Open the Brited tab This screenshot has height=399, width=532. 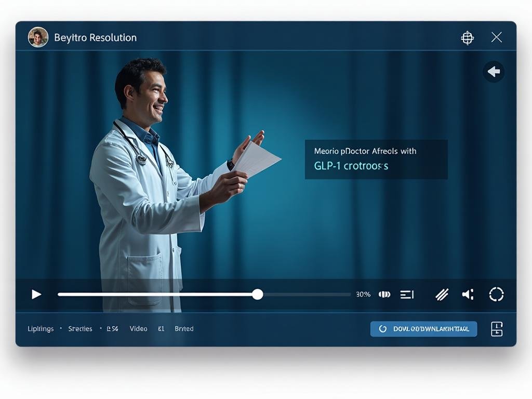click(x=184, y=329)
